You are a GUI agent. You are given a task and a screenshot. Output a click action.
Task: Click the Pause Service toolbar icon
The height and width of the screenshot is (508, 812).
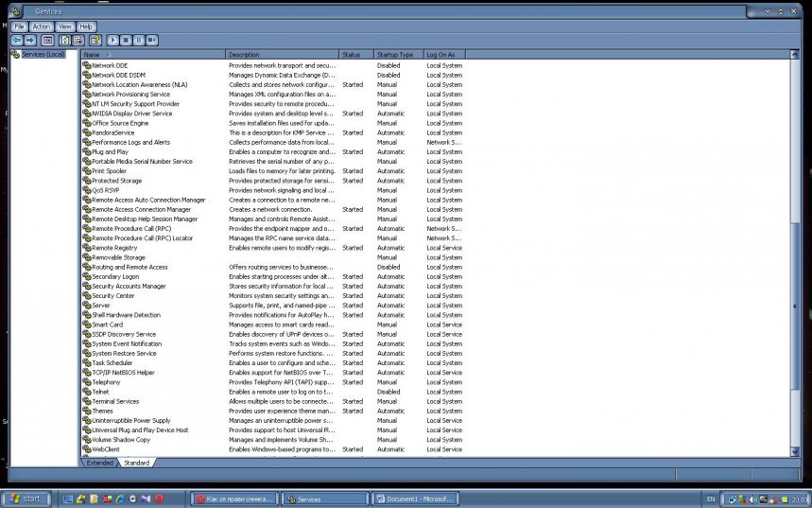pyautogui.click(x=139, y=41)
